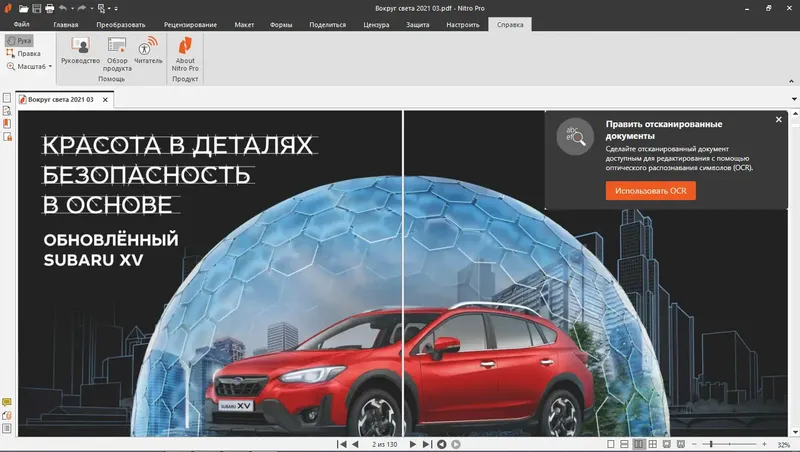800x452 pixels.
Task: Switch to the Макет ribbon tab
Action: click(244, 24)
